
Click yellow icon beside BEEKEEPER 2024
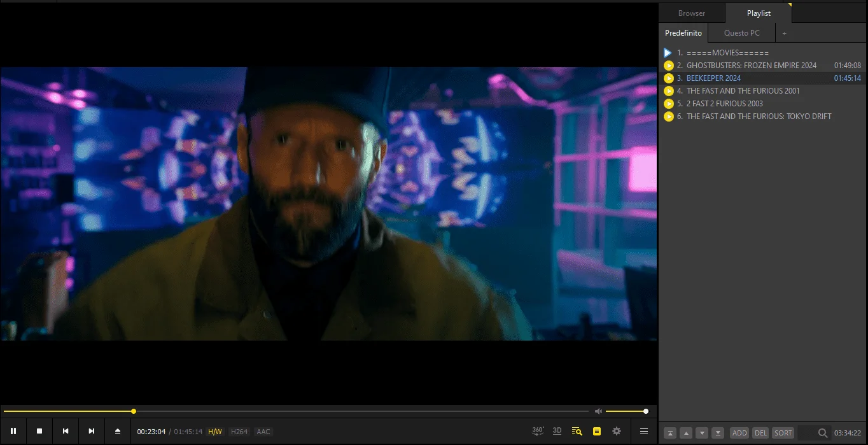(x=669, y=78)
